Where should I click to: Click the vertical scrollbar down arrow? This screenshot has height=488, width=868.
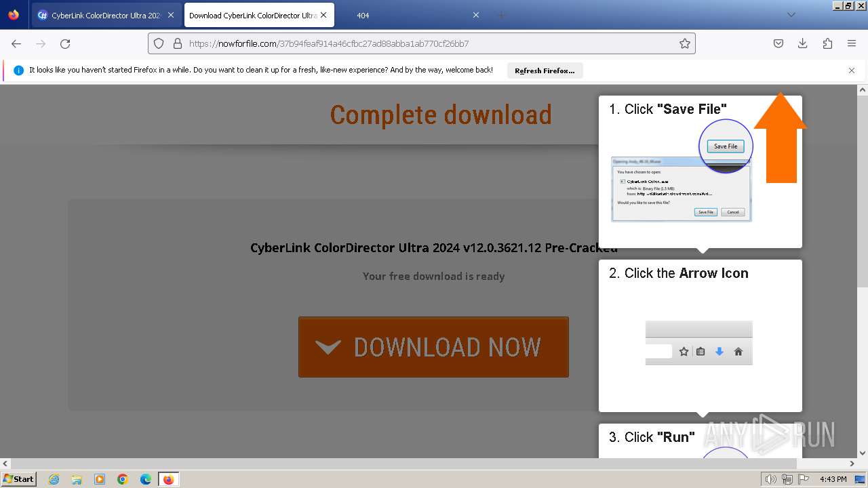point(863,453)
